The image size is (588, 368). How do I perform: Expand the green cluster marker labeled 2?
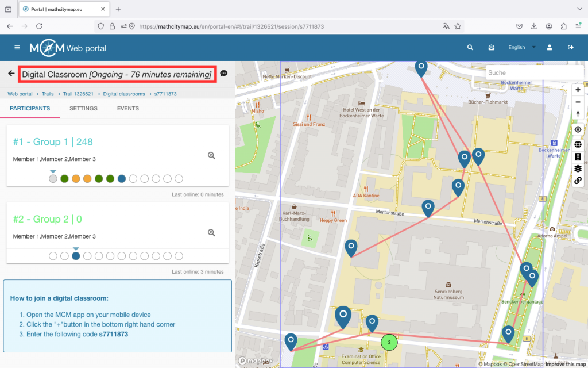click(x=389, y=342)
